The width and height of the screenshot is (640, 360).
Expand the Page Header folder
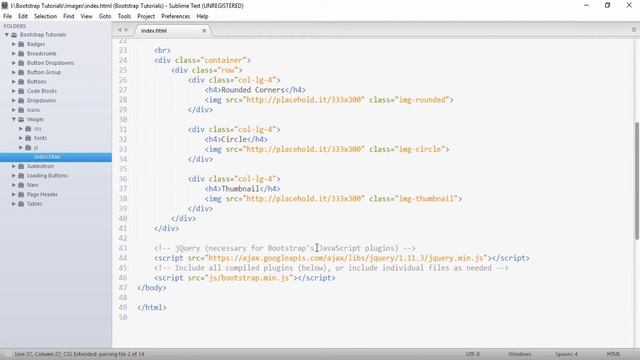click(14, 194)
